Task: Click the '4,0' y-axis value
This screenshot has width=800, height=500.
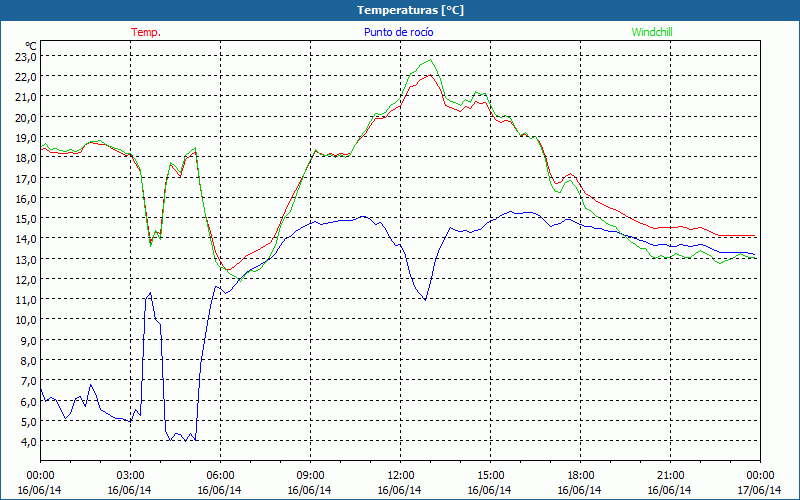Action: coord(29,441)
